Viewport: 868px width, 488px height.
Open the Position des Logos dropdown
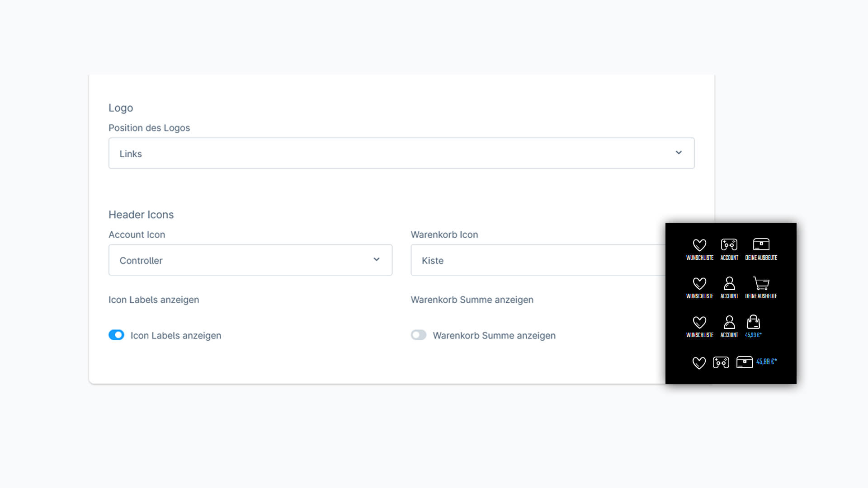tap(401, 153)
